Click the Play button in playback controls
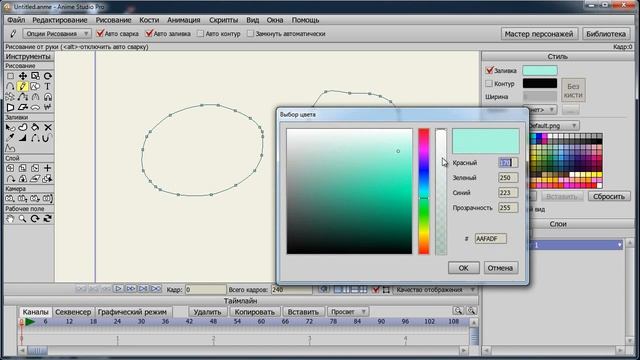 coord(118,289)
